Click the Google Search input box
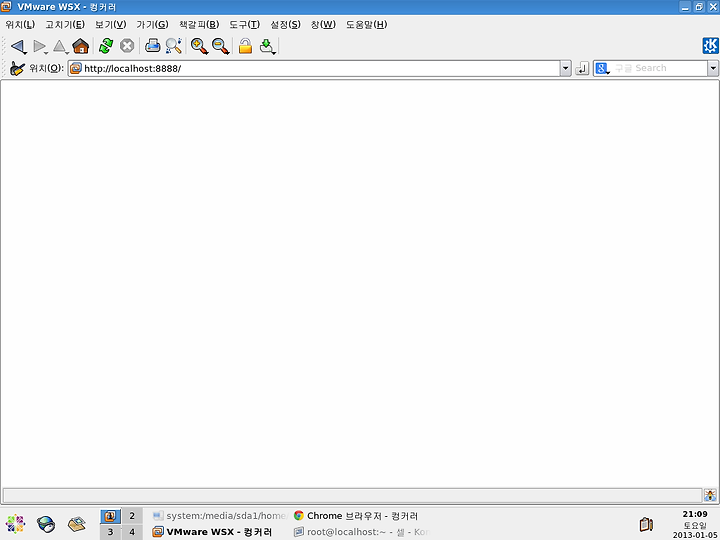This screenshot has width=720, height=540. click(659, 68)
